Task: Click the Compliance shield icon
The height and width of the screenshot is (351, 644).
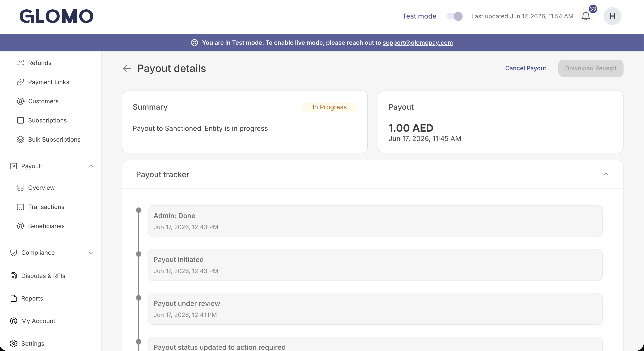Action: (x=13, y=253)
